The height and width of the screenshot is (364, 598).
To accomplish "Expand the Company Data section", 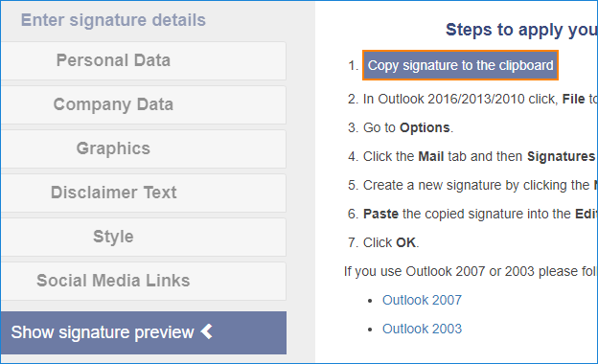I will click(x=144, y=104).
